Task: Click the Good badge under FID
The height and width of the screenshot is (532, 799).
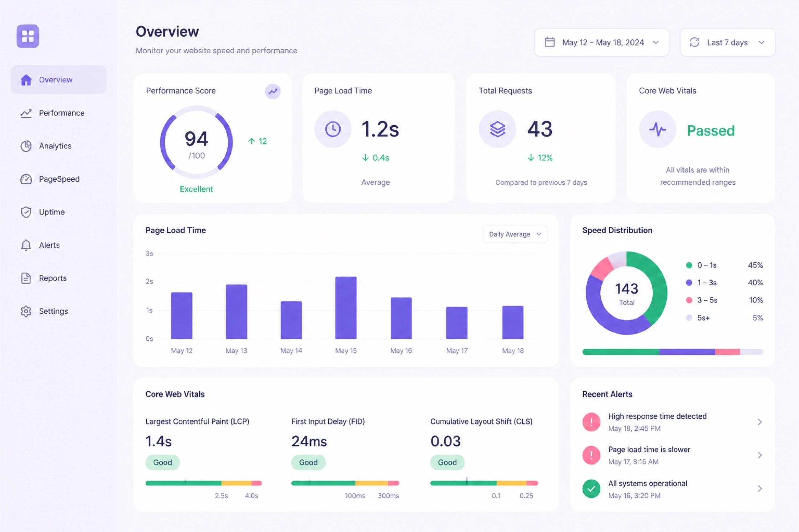Action: (308, 462)
